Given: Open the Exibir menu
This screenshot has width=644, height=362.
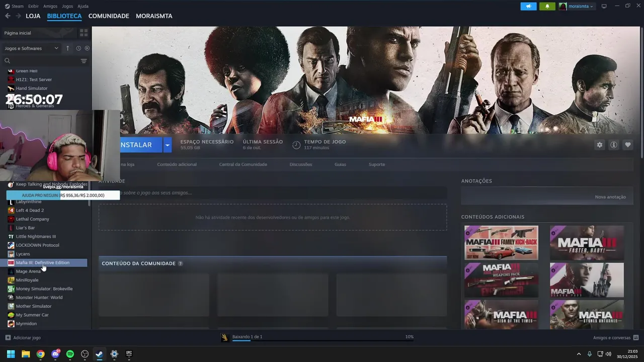Looking at the screenshot, I should pyautogui.click(x=33, y=6).
